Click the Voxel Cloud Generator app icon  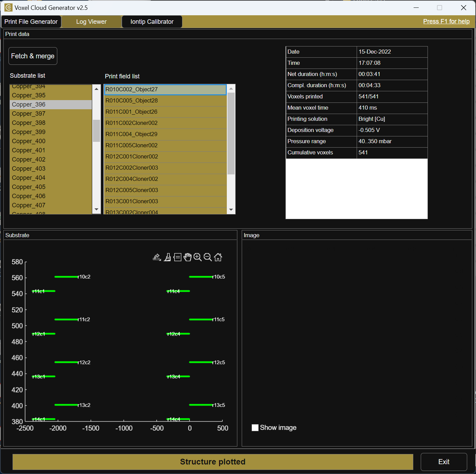(x=8, y=7)
